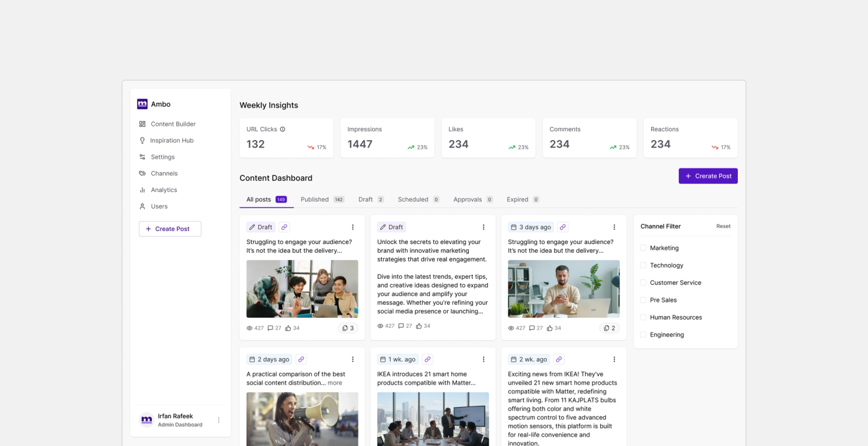This screenshot has height=446, width=868.
Task: Open Users in sidebar
Action: click(153, 206)
